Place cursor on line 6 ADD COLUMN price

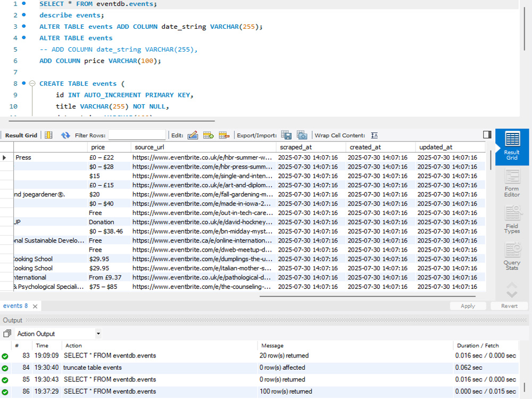pyautogui.click(x=100, y=61)
